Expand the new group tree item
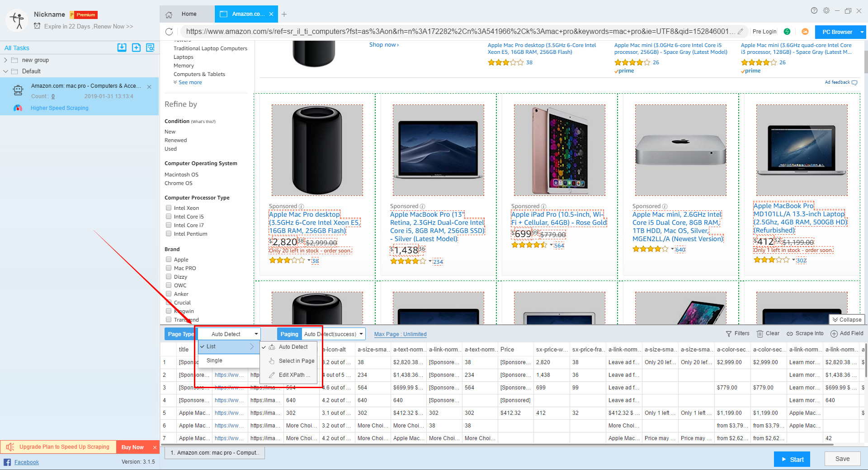This screenshot has width=868, height=470. tap(5, 60)
